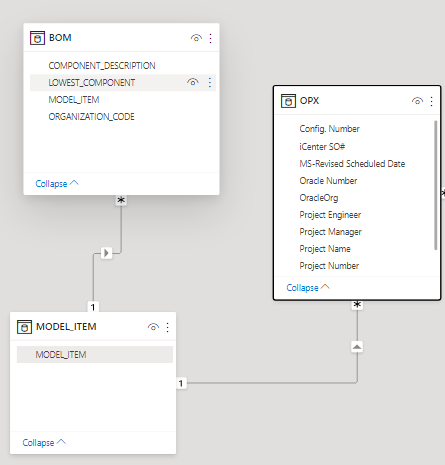Screen dimensions: 445x465
Task: Select ORGANIZATION_CODE field in BOM
Action: point(92,117)
